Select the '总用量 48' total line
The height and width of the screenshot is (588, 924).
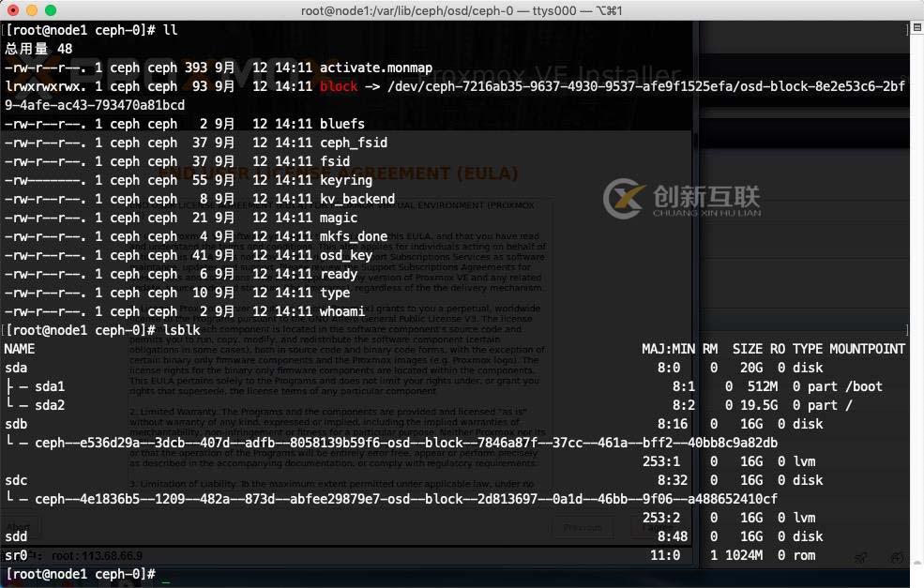(x=38, y=49)
